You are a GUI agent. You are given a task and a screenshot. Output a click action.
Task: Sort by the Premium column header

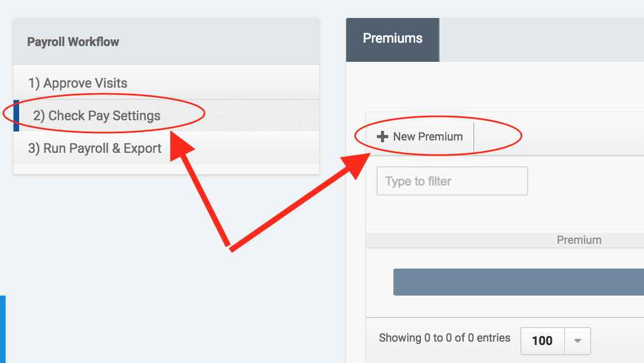point(579,240)
